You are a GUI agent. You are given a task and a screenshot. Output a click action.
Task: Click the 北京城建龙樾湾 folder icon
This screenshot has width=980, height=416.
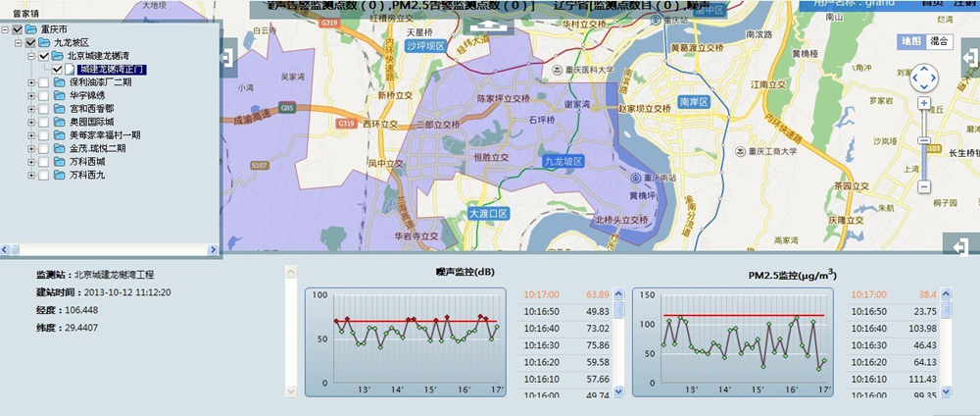coord(58,56)
